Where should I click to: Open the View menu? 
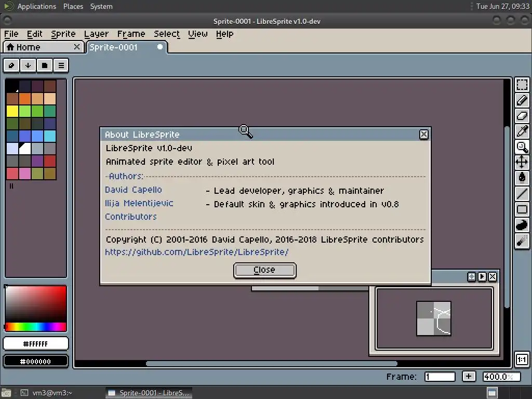point(198,34)
